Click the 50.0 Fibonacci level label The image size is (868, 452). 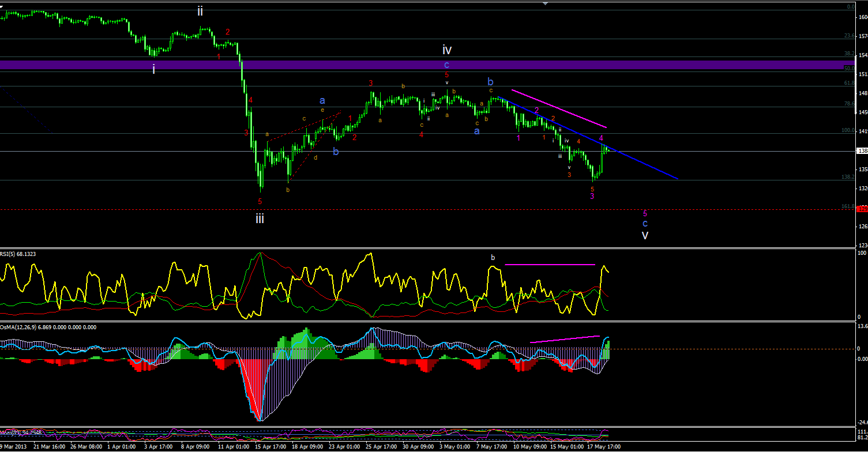[x=849, y=68]
